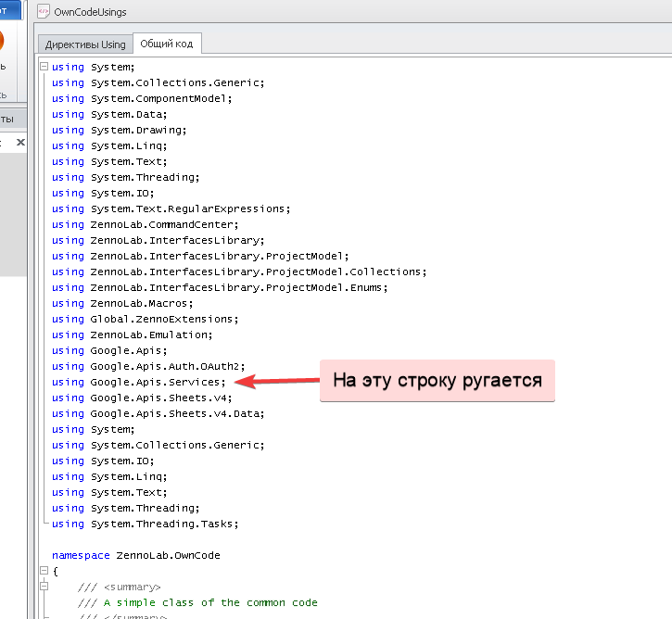Click the OwnCodeUsings title text

tap(90, 12)
